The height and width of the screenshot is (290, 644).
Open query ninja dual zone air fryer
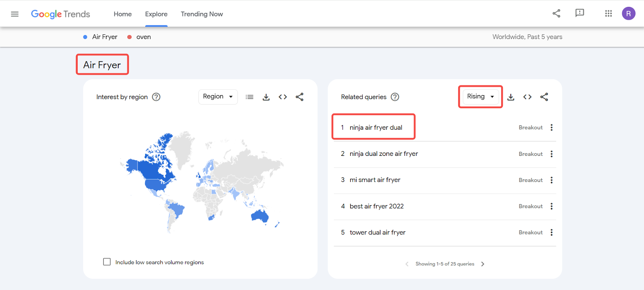pyautogui.click(x=384, y=154)
